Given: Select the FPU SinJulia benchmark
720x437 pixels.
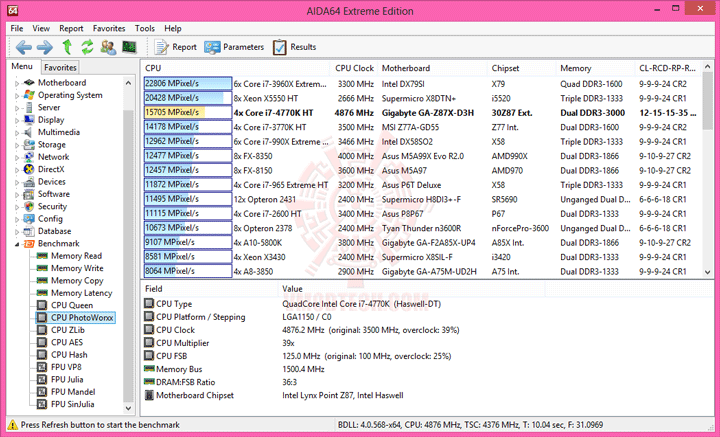Looking at the screenshot, I should [x=73, y=404].
